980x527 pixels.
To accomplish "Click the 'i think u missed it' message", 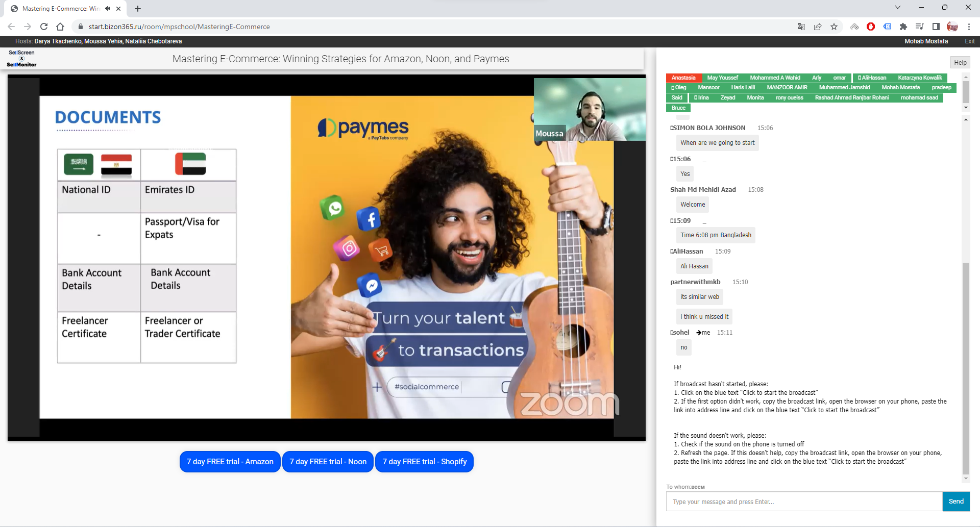I will point(704,317).
